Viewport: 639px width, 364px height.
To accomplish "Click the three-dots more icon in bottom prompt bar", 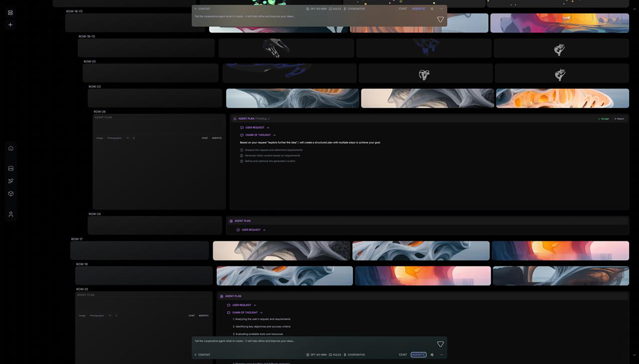I will [x=441, y=354].
